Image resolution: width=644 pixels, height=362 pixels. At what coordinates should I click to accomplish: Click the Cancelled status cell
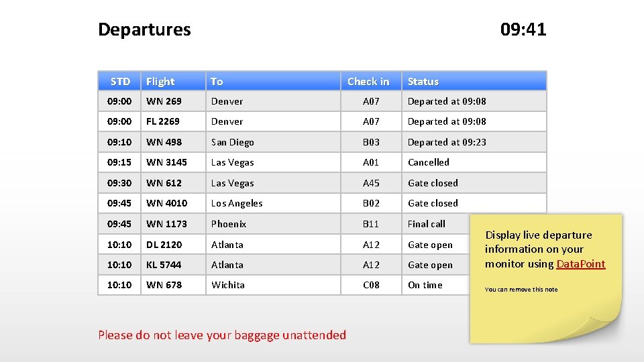[474, 162]
